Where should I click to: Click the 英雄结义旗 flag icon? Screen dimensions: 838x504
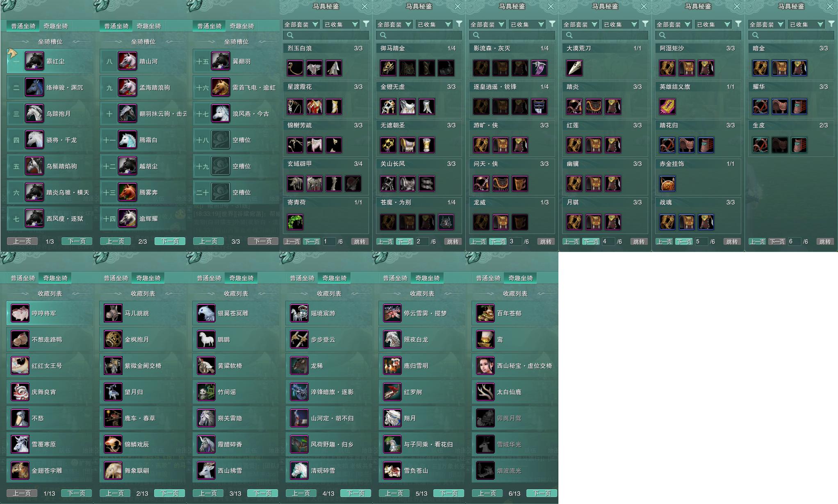click(667, 107)
